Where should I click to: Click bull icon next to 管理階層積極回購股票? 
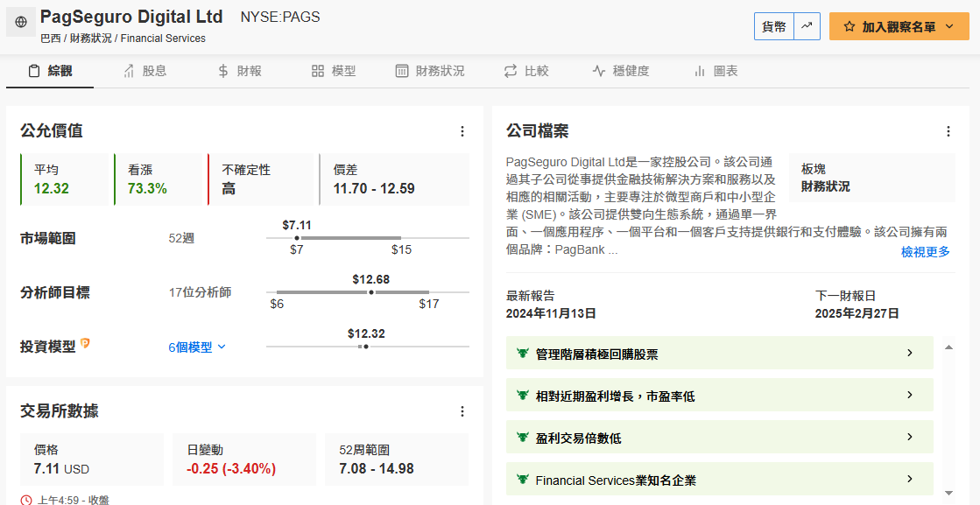pyautogui.click(x=523, y=354)
